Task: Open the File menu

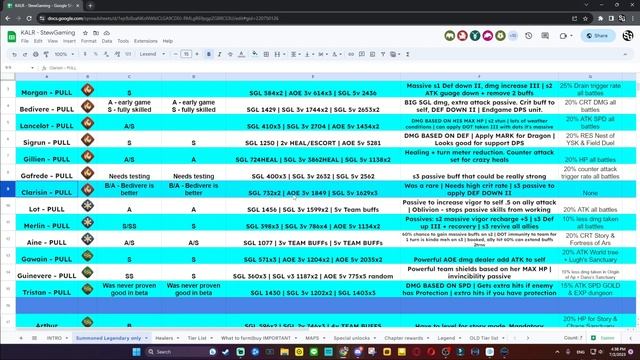Action: 25,41
